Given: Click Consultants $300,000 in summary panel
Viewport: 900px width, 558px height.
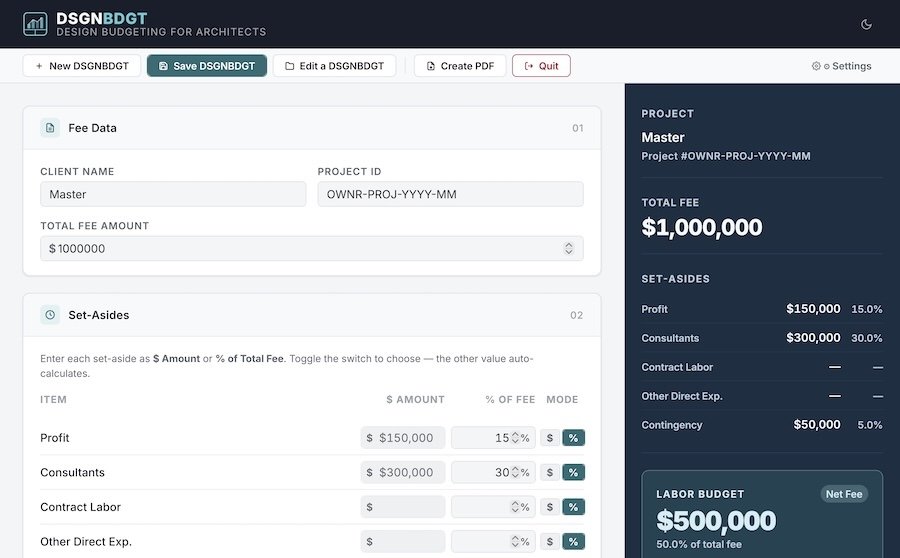Looking at the screenshot, I should click(x=813, y=338).
